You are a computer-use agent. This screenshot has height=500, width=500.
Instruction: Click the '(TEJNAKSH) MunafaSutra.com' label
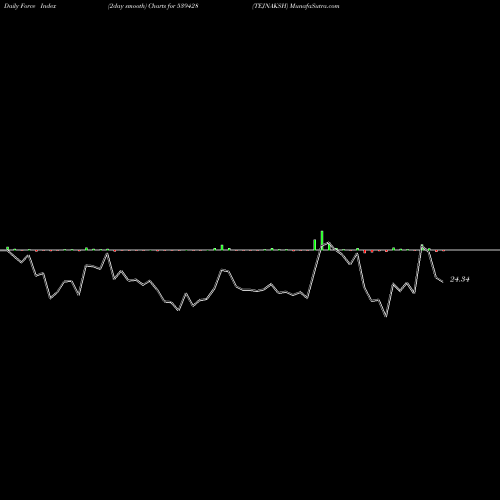tap(296, 6)
